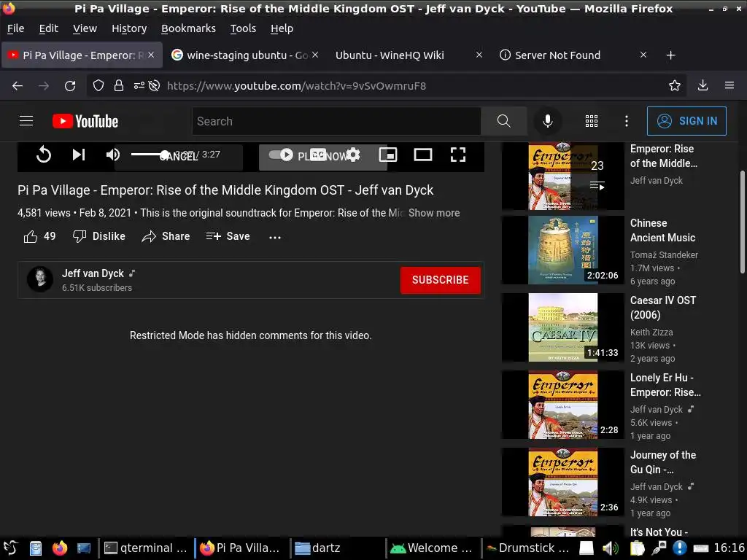Click into the YouTube search field
This screenshot has width=747, height=560.
point(336,122)
